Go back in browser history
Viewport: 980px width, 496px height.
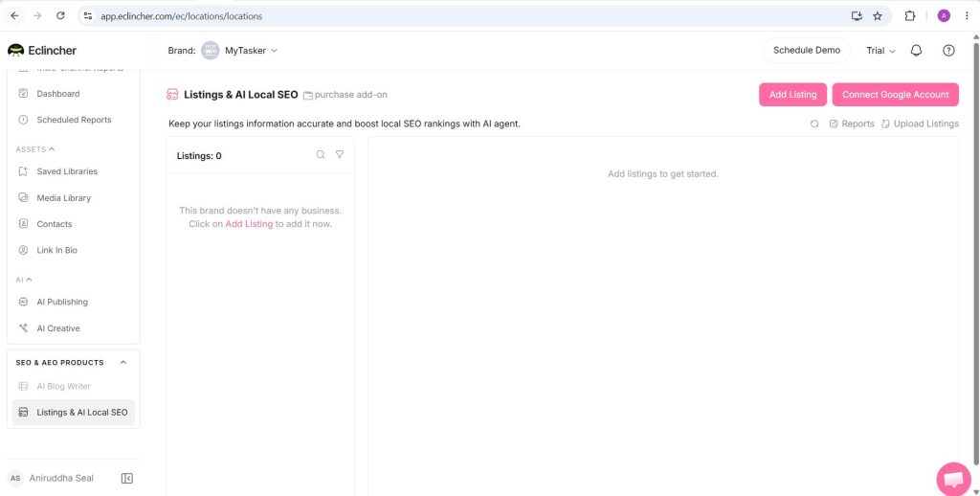pyautogui.click(x=14, y=16)
